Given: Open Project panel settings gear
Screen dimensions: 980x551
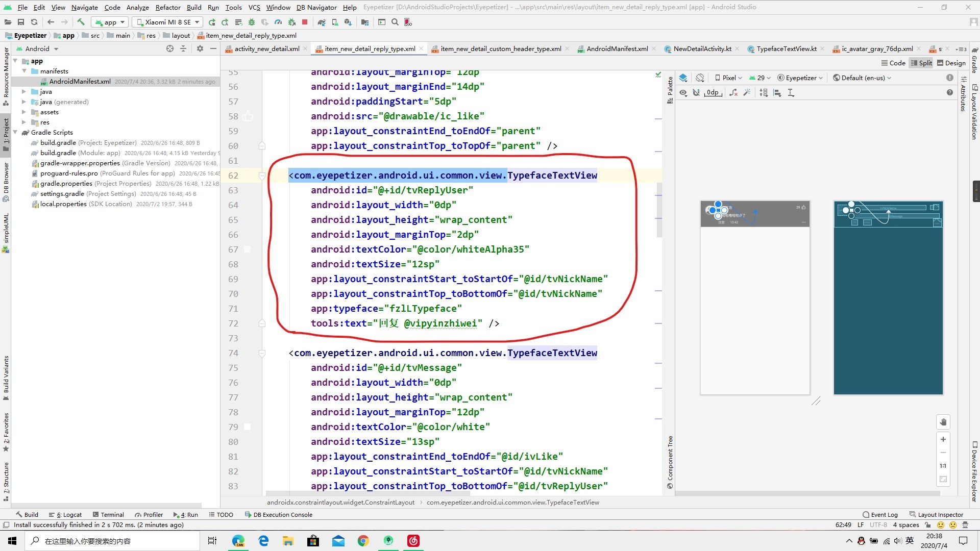Looking at the screenshot, I should coord(200,49).
